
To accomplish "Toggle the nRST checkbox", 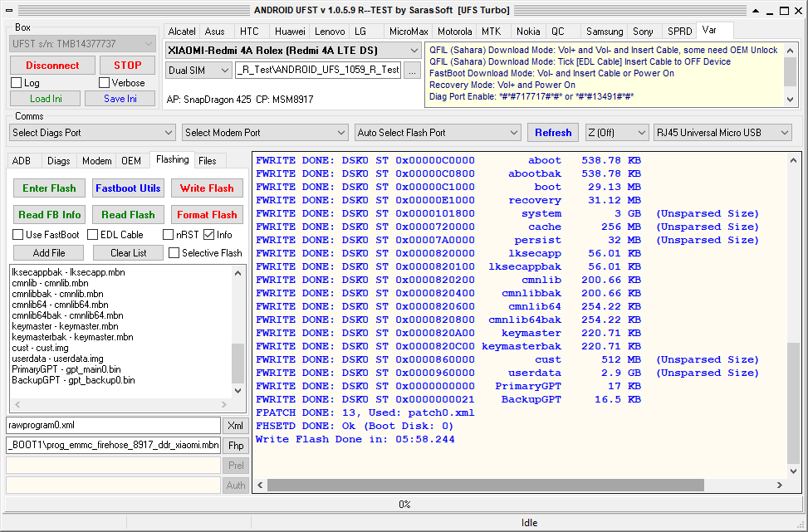I will pyautogui.click(x=168, y=235).
